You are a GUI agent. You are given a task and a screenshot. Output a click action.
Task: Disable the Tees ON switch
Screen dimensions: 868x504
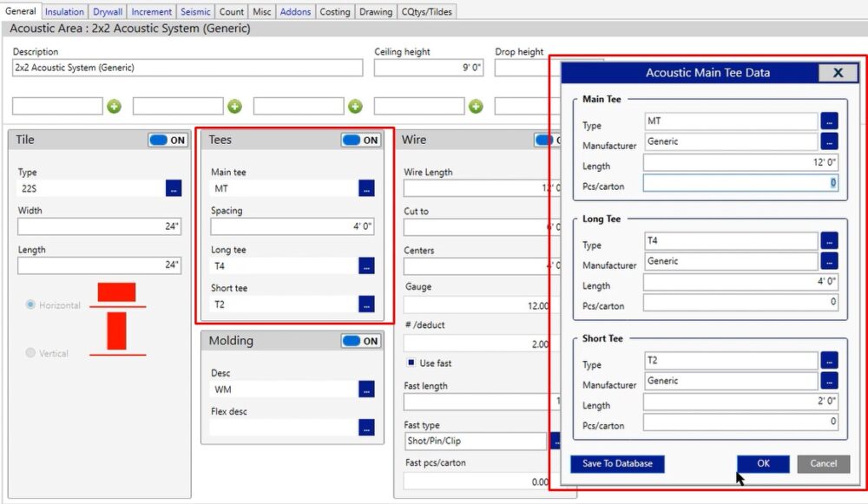(x=361, y=141)
